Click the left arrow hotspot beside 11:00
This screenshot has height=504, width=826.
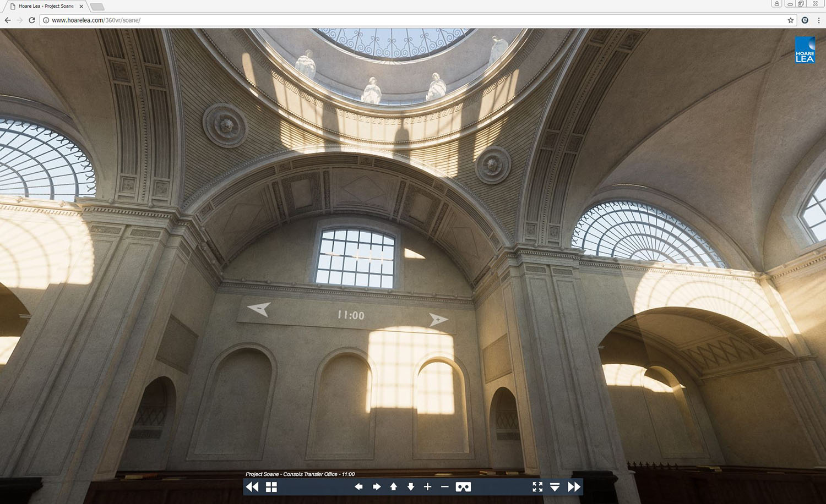coord(259,309)
